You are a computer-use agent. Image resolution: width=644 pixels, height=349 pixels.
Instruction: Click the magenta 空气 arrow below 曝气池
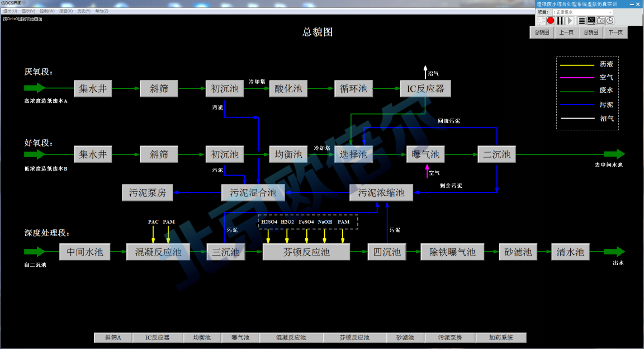[427, 171]
